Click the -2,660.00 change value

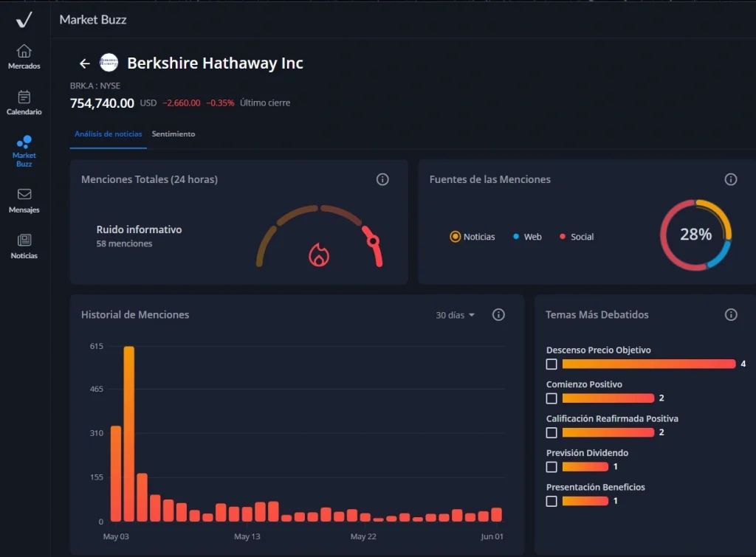182,103
